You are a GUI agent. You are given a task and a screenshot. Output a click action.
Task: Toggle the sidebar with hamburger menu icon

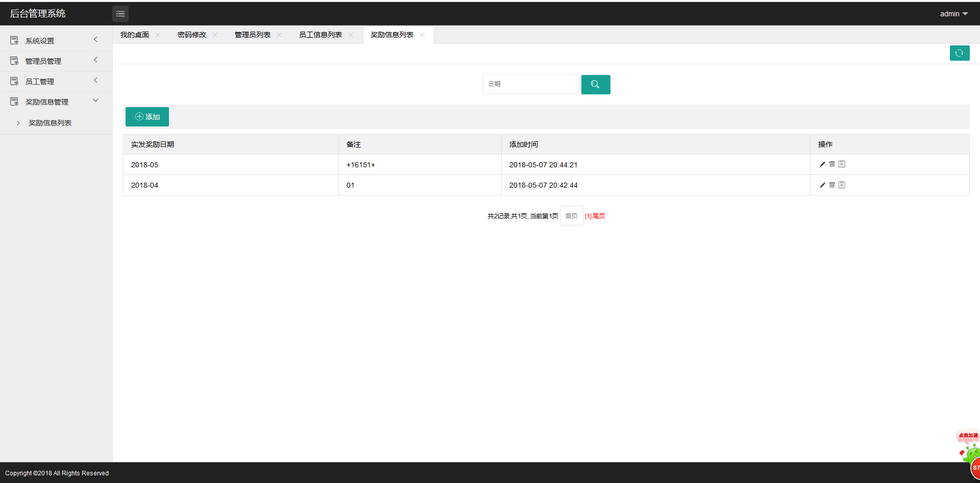120,14
